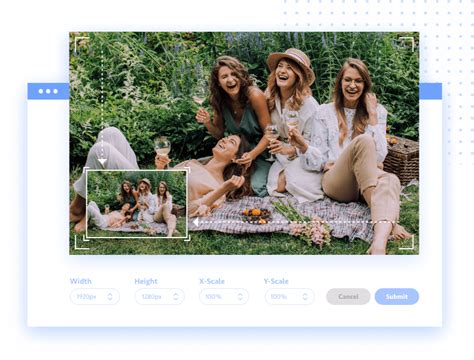Adjust the Height stepper arrows
The image size is (474, 360).
176,296
